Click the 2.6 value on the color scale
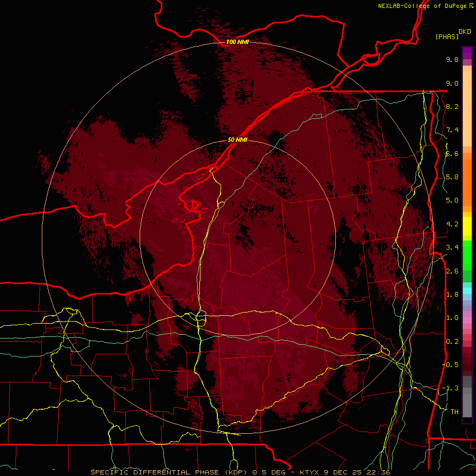Image resolution: width=476 pixels, height=476 pixels. pyautogui.click(x=452, y=271)
